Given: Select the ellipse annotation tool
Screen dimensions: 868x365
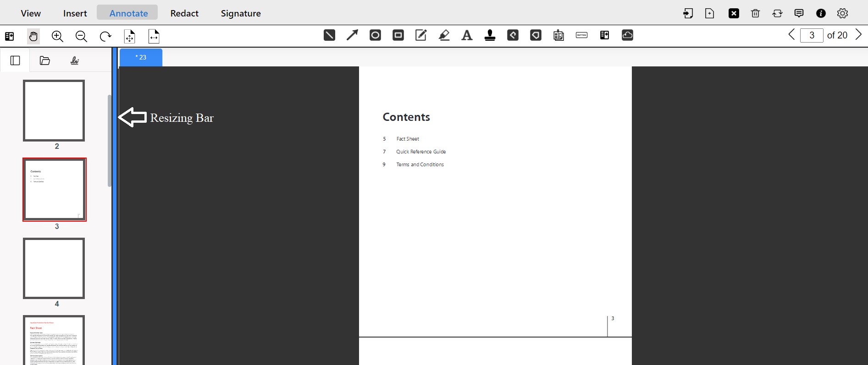Looking at the screenshot, I should pos(375,35).
